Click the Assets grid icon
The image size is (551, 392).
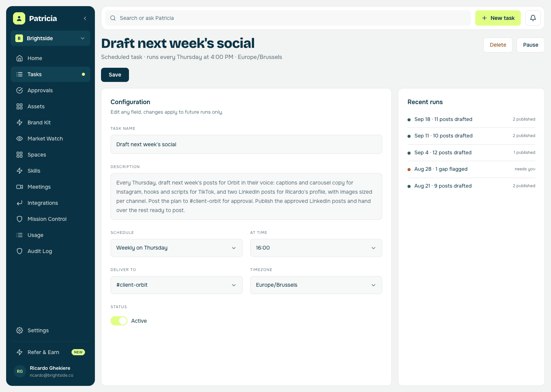[x=20, y=106]
